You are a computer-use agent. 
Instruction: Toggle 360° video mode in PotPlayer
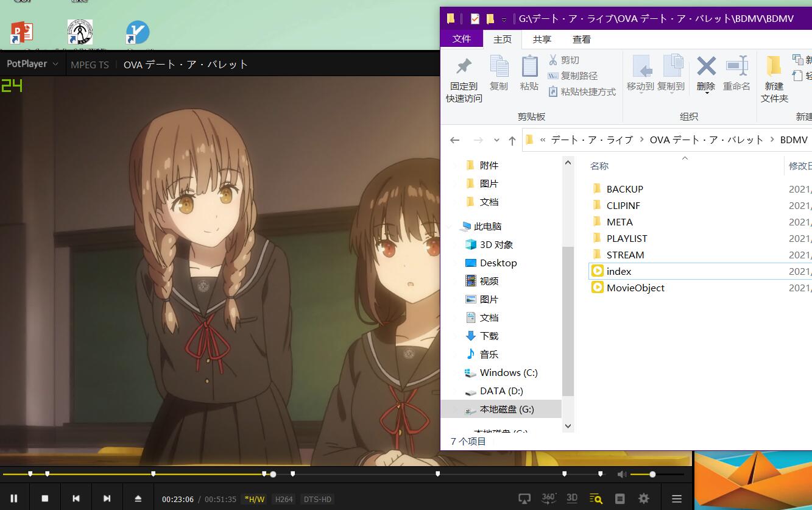click(549, 498)
